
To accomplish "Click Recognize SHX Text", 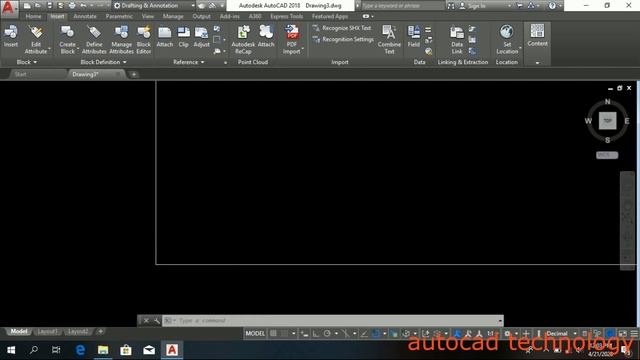I will 342,28.
